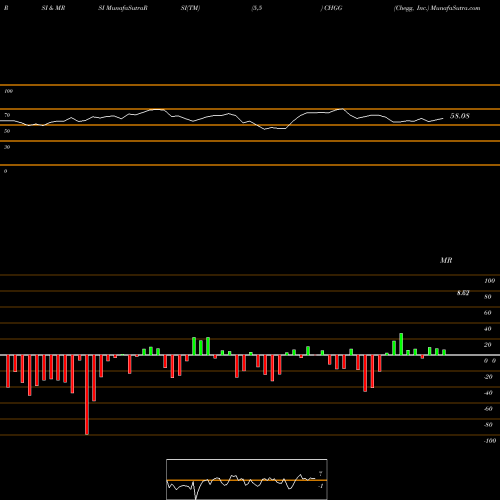Click the RSI 70 axis label
Viewport: 500px width, 500px height.
(x=7, y=115)
